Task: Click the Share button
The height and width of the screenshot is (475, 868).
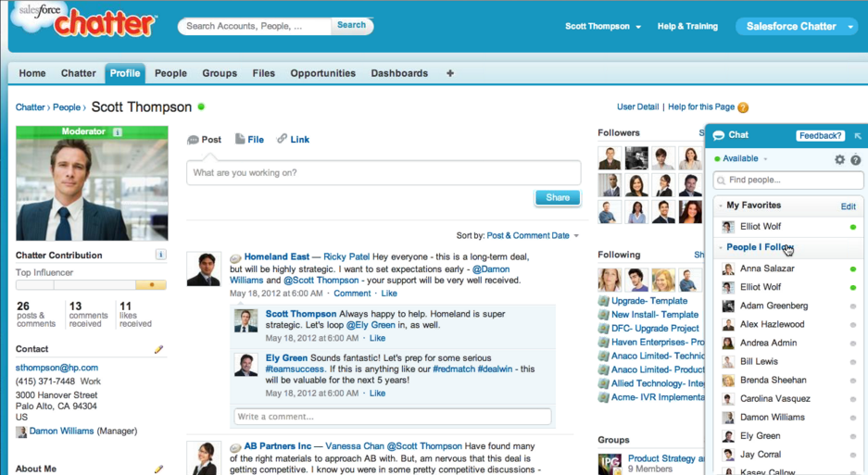Action: pyautogui.click(x=558, y=197)
